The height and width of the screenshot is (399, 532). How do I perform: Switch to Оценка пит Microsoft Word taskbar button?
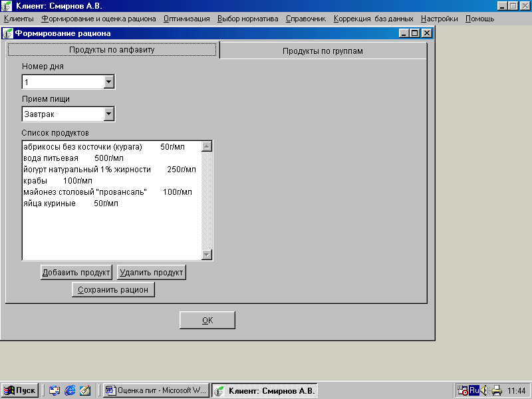(156, 390)
